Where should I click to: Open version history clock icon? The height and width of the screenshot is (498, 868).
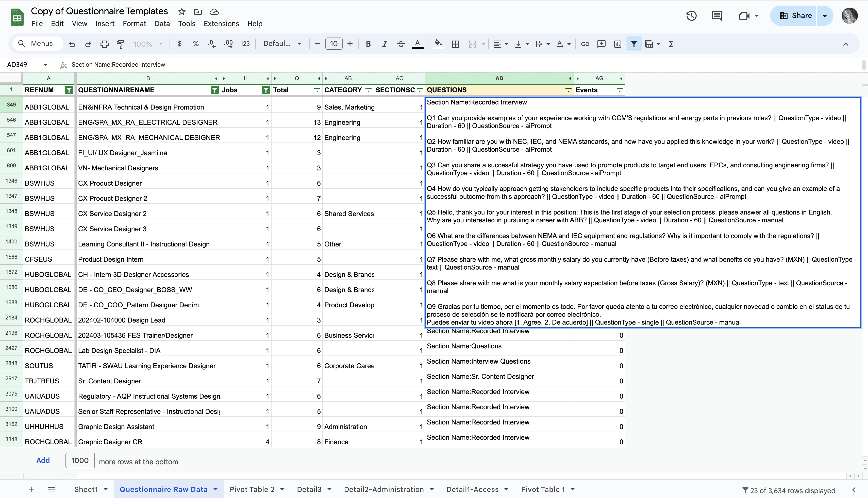[x=691, y=16]
